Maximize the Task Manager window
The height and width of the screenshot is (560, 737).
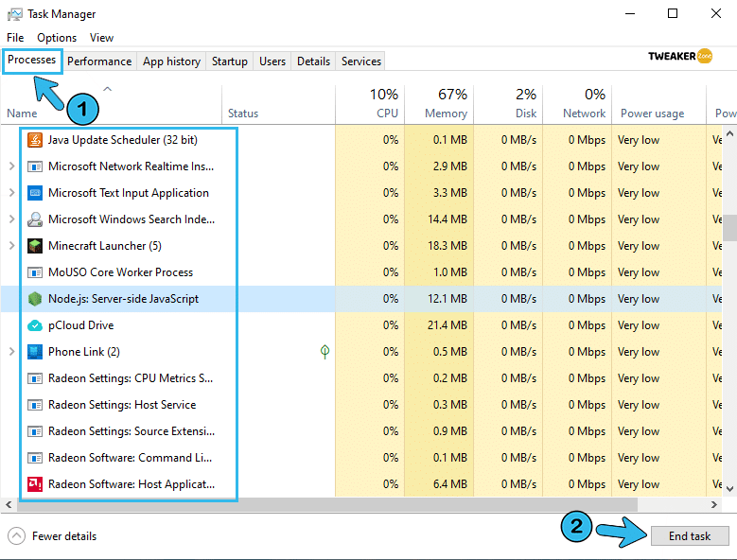pyautogui.click(x=673, y=13)
